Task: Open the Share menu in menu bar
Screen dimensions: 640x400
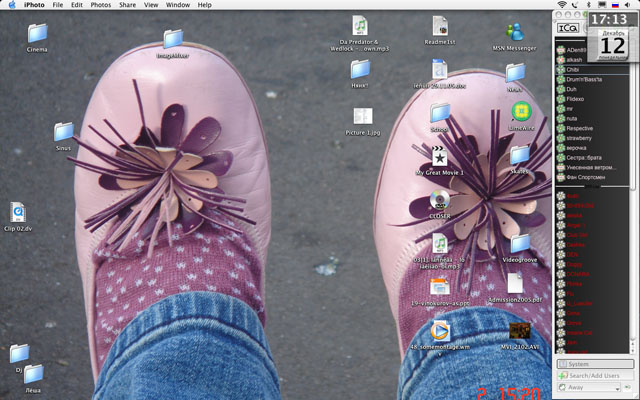Action: pyautogui.click(x=127, y=5)
